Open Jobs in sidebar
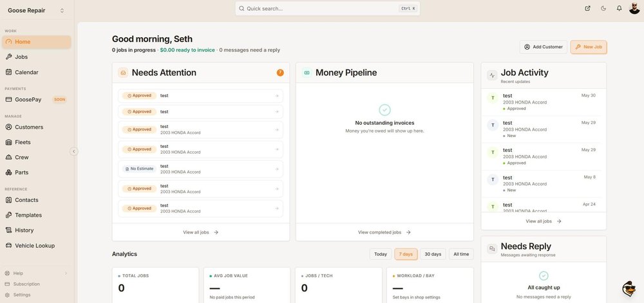This screenshot has width=644, height=303. click(37, 57)
